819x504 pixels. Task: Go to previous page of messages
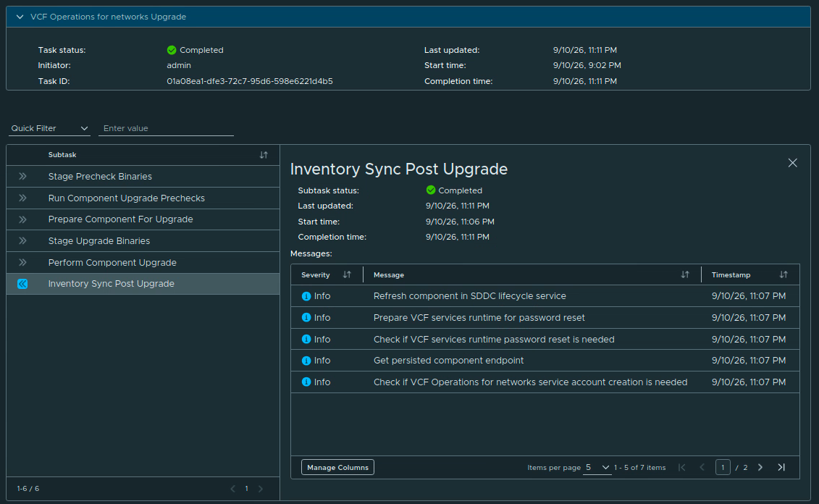point(702,468)
